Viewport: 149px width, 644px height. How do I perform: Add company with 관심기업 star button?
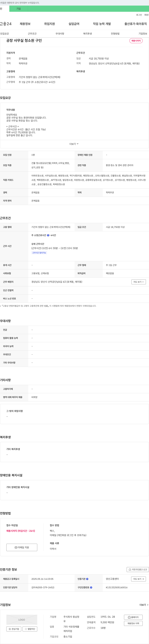(x=14, y=629)
